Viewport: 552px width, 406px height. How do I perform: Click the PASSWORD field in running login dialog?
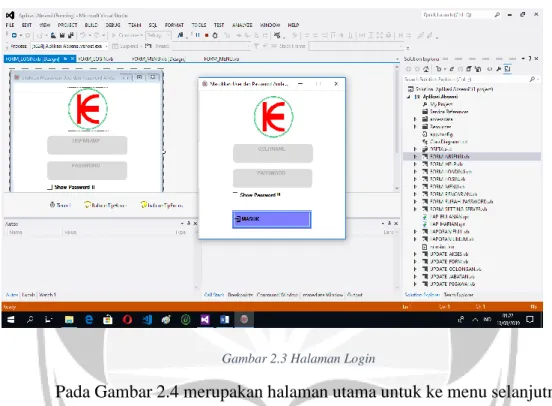pyautogui.click(x=272, y=178)
